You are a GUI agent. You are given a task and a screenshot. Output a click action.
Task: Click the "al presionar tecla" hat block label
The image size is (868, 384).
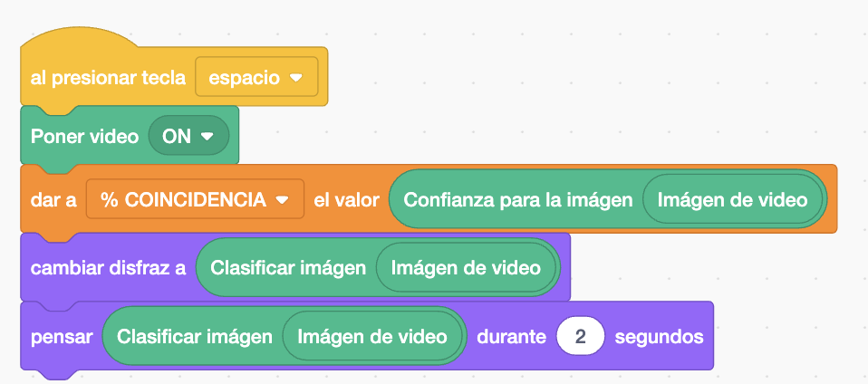(108, 78)
